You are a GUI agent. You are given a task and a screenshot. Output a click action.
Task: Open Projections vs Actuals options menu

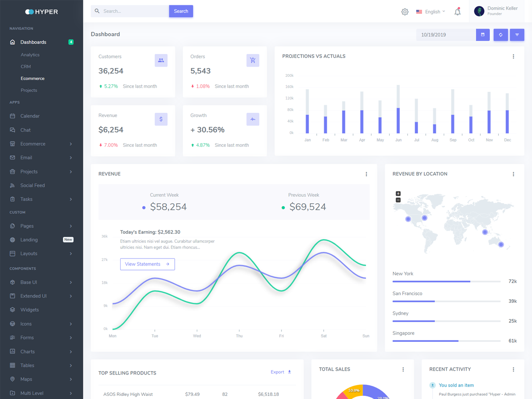(513, 56)
